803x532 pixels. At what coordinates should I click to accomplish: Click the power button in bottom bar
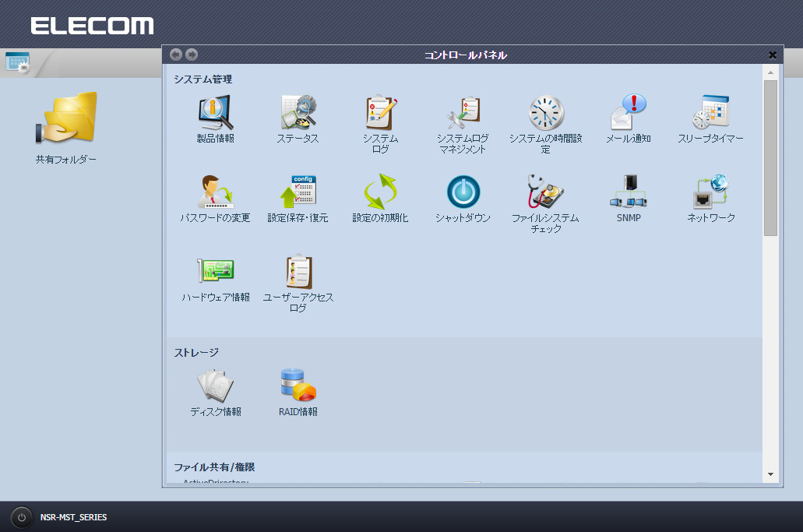coord(22,517)
